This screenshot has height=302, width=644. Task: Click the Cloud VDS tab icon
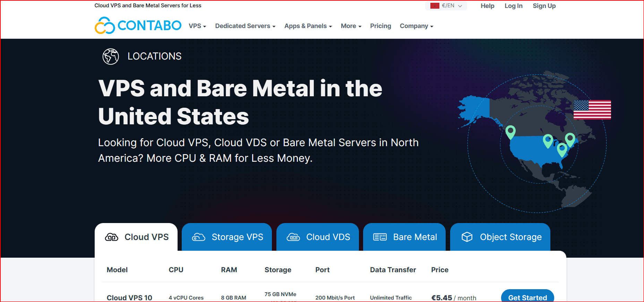293,237
